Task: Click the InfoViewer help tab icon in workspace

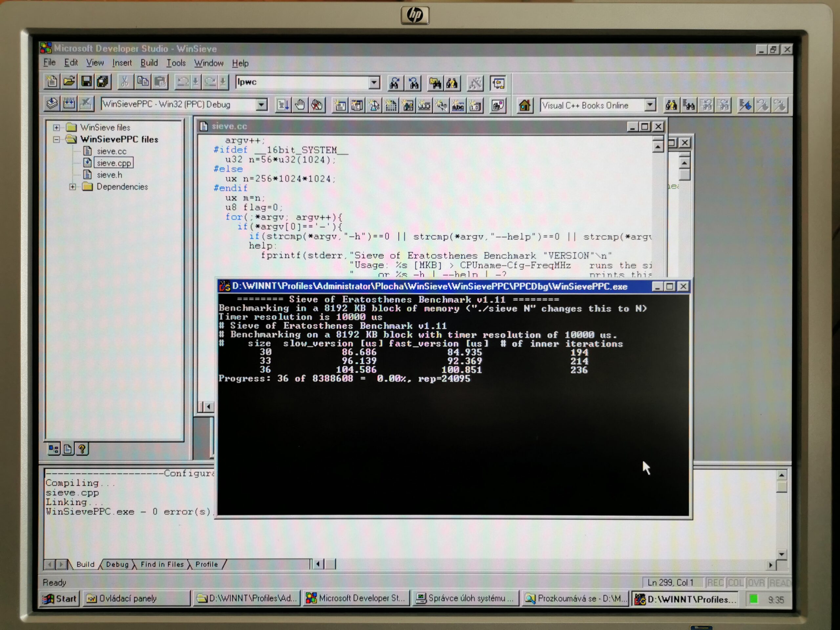Action: 82,449
